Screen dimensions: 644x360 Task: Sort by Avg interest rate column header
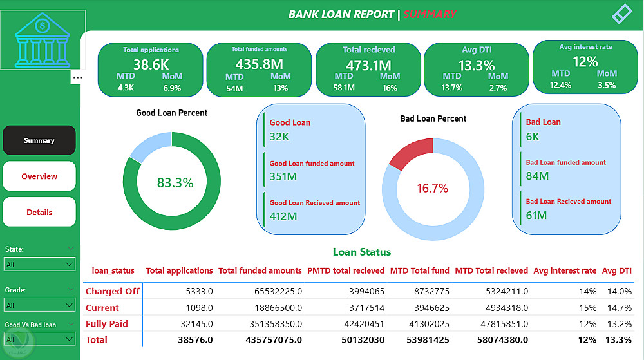[565, 271]
